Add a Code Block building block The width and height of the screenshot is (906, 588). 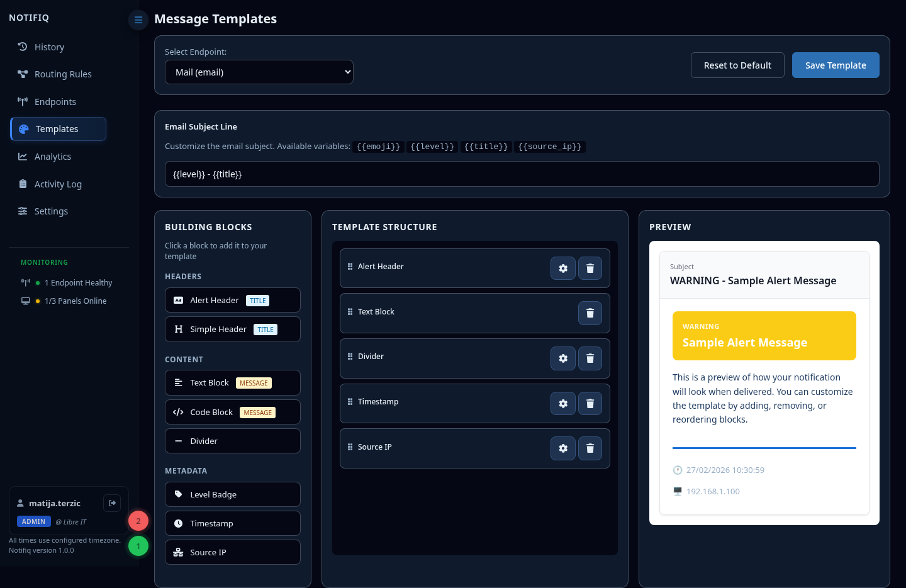pos(233,413)
